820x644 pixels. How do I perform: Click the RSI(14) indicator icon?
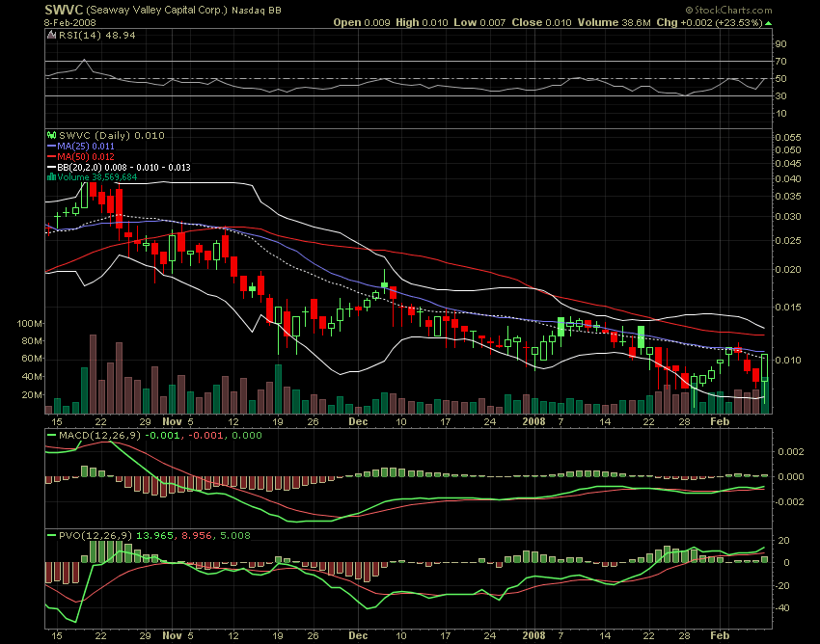tap(51, 35)
